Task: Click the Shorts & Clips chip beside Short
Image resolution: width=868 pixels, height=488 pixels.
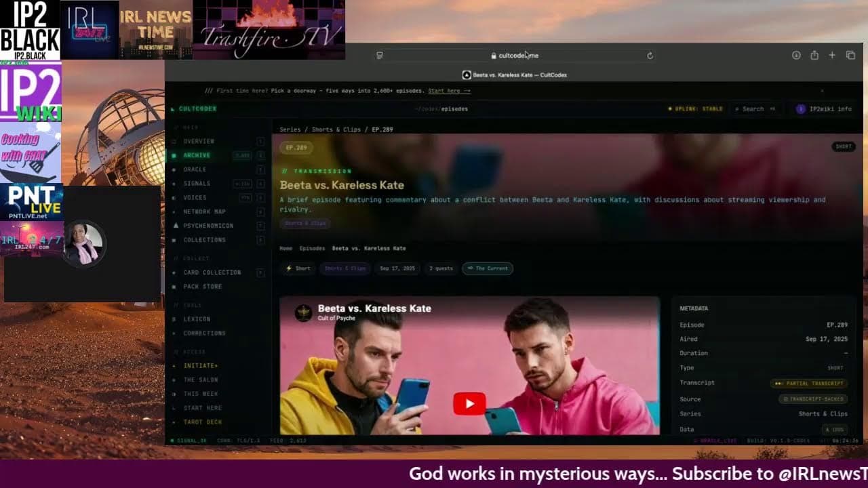Action: pyautogui.click(x=344, y=268)
